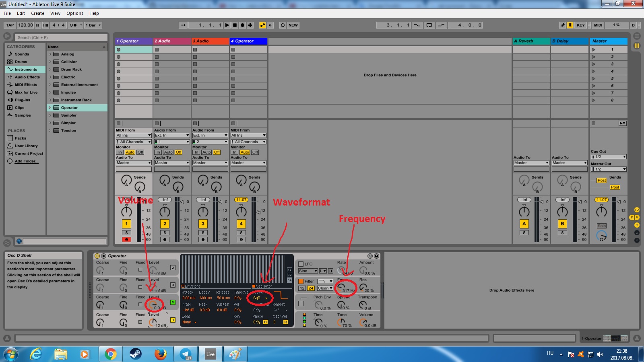Image resolution: width=644 pixels, height=362 pixels.
Task: Select the 24 dB filter slope button
Action: (311, 288)
